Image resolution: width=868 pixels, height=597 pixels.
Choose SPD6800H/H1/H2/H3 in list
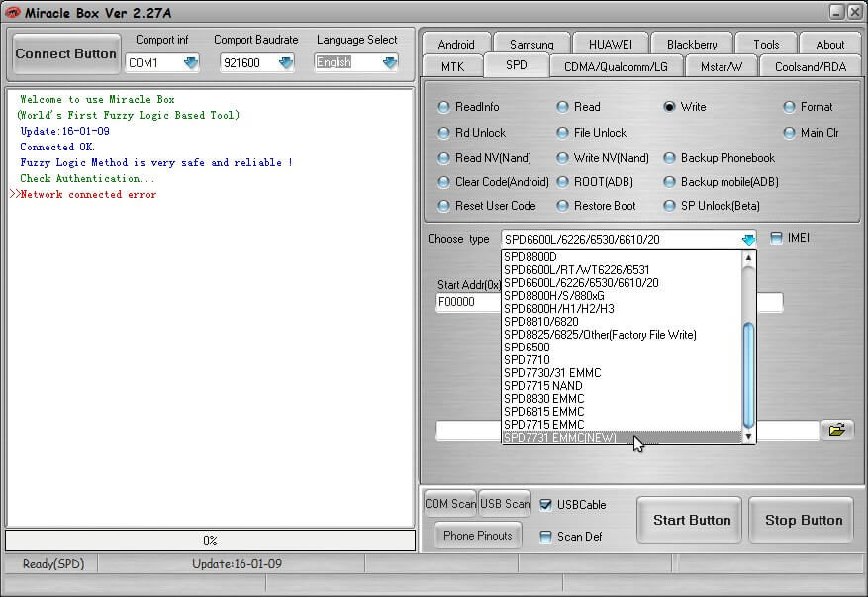point(622,309)
